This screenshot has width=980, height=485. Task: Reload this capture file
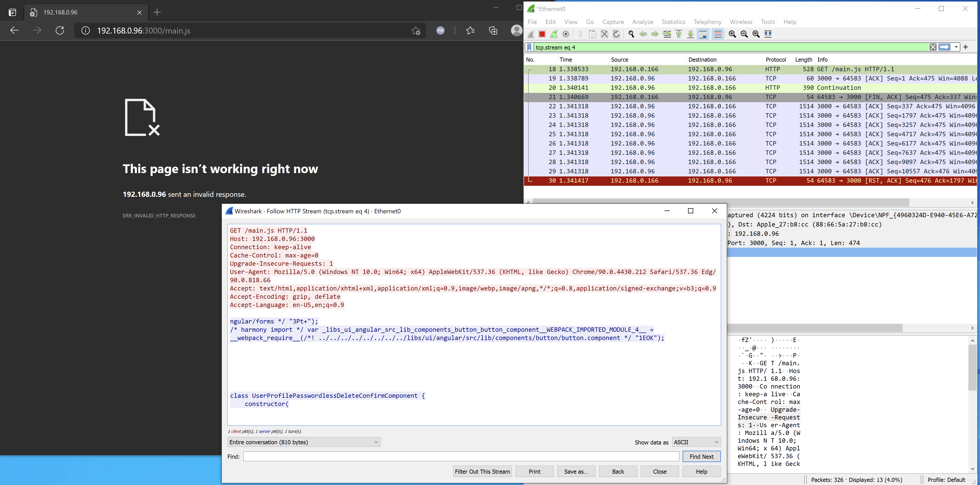click(617, 34)
